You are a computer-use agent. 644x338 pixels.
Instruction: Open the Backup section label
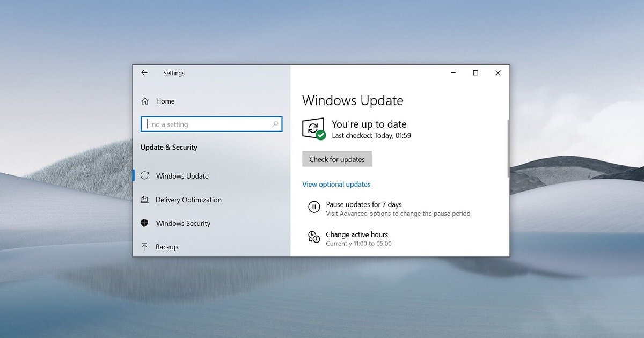[166, 247]
